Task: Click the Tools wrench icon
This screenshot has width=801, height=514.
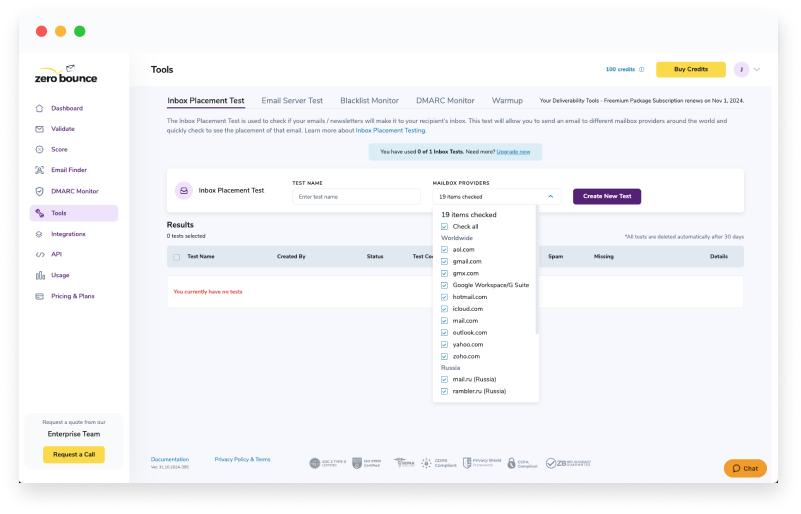Action: point(39,213)
